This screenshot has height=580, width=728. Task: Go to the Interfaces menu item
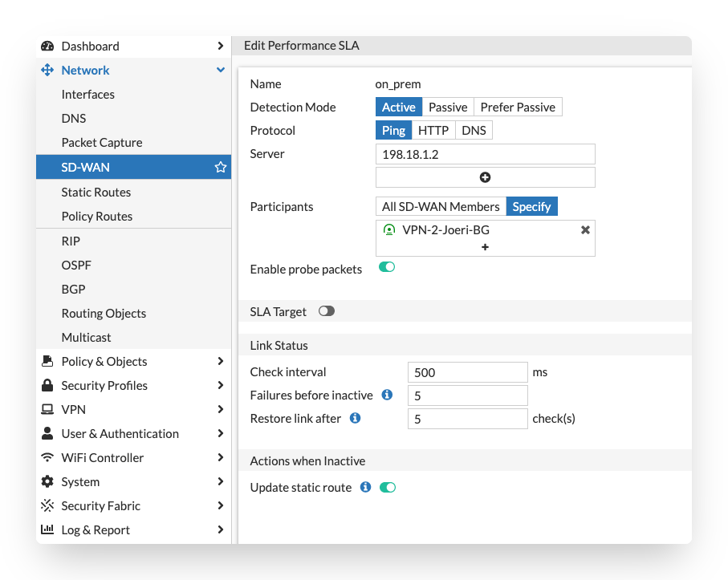pyautogui.click(x=88, y=95)
